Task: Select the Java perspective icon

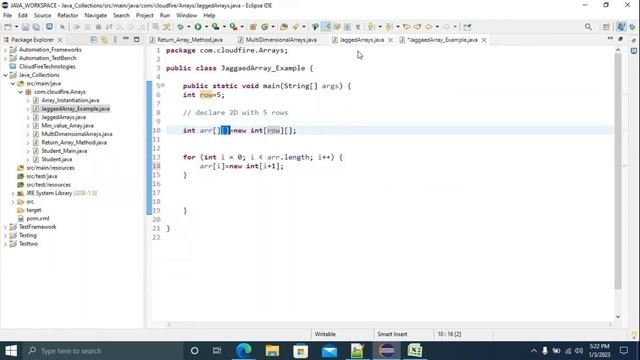Action: [x=621, y=27]
